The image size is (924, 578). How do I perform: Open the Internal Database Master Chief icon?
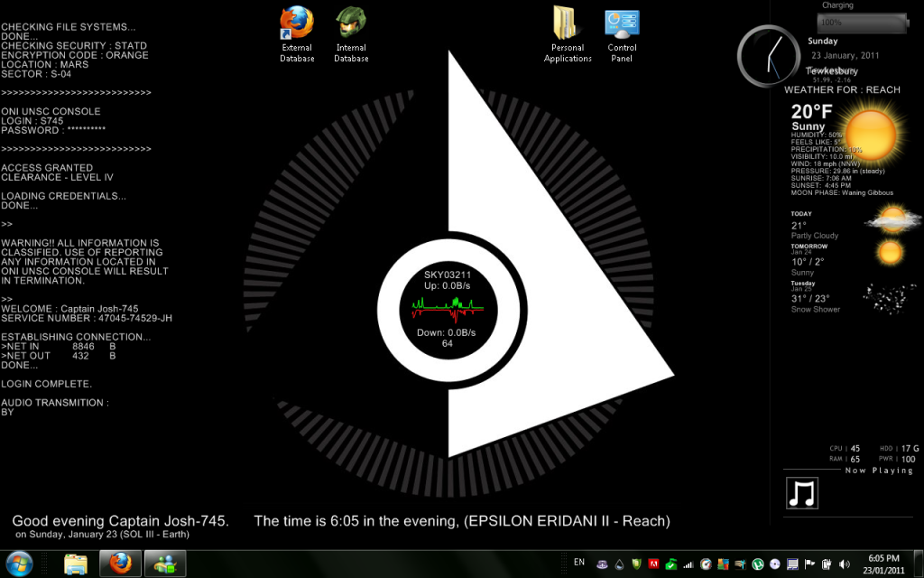point(351,34)
